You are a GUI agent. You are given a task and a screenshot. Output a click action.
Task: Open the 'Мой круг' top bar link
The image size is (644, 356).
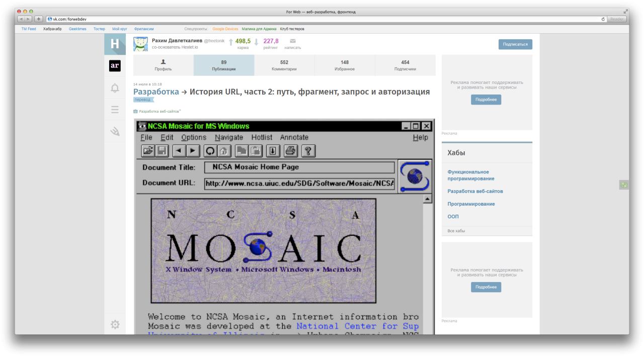pyautogui.click(x=119, y=29)
